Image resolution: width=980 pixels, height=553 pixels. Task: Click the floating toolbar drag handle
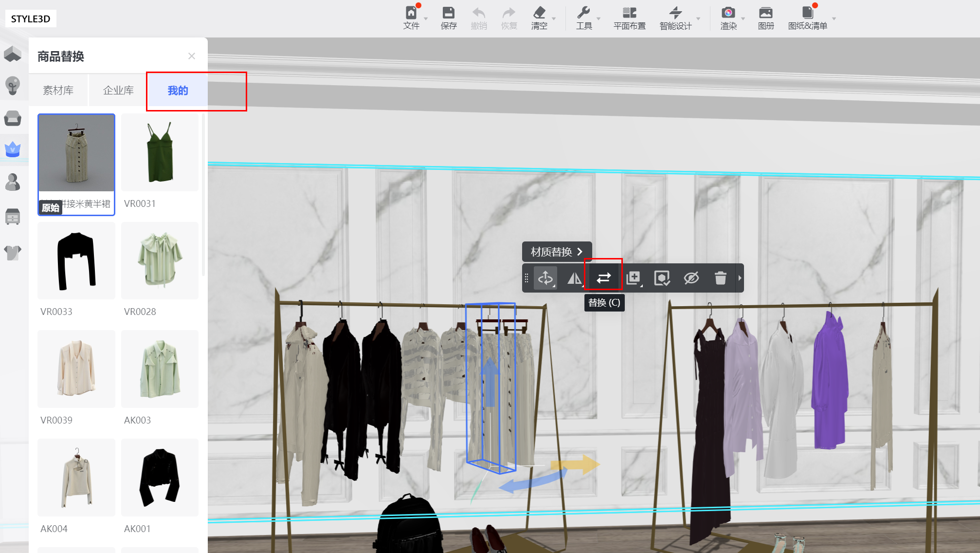click(526, 278)
